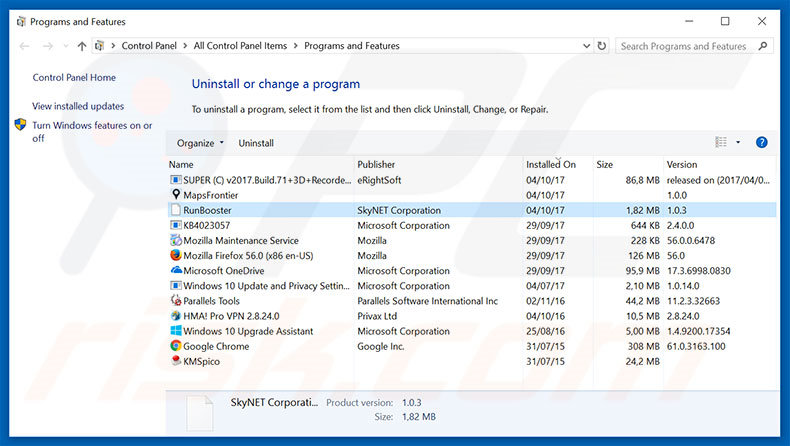
Task: Select Mozilla Firefox 56.0 (x86 en-US) name
Action: tap(248, 256)
